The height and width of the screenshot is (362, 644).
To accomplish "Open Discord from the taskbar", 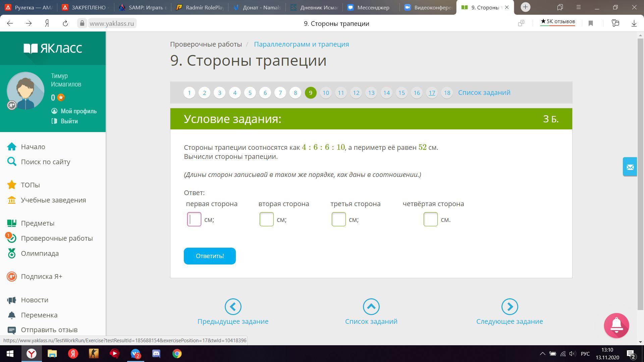I will (156, 354).
